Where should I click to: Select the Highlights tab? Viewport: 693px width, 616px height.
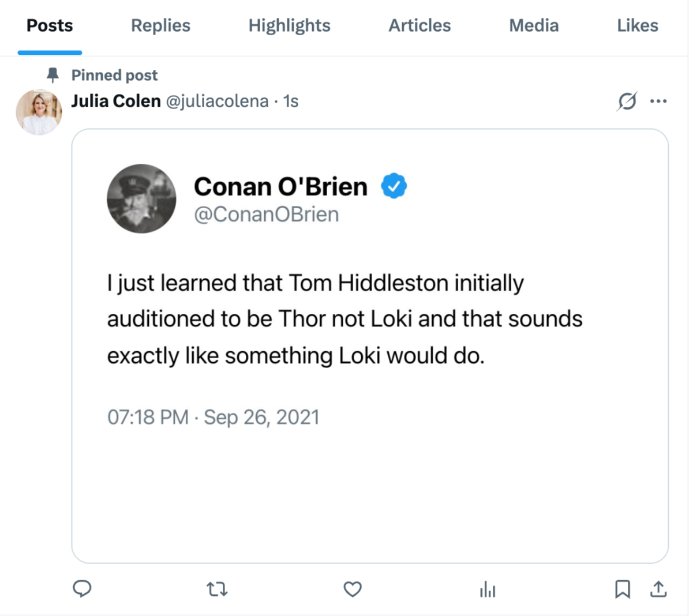(289, 25)
